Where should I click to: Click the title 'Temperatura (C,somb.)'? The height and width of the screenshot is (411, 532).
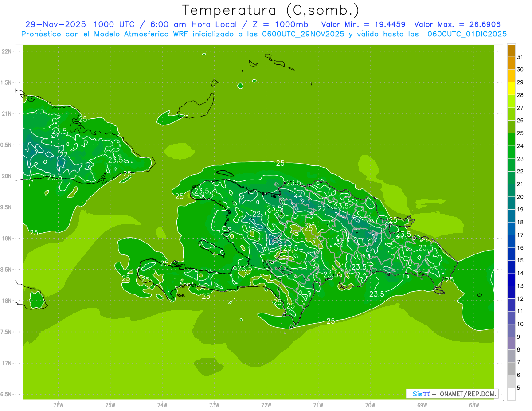click(x=271, y=10)
